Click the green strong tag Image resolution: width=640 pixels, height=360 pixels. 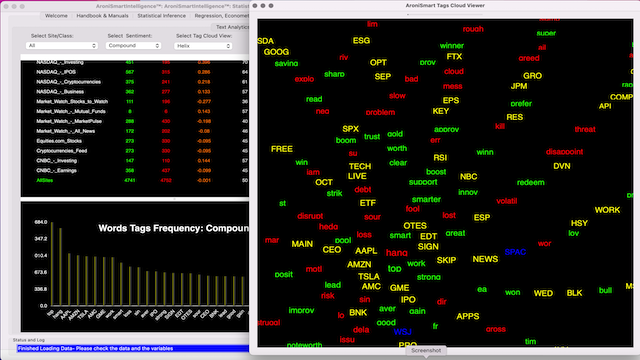click(x=429, y=277)
